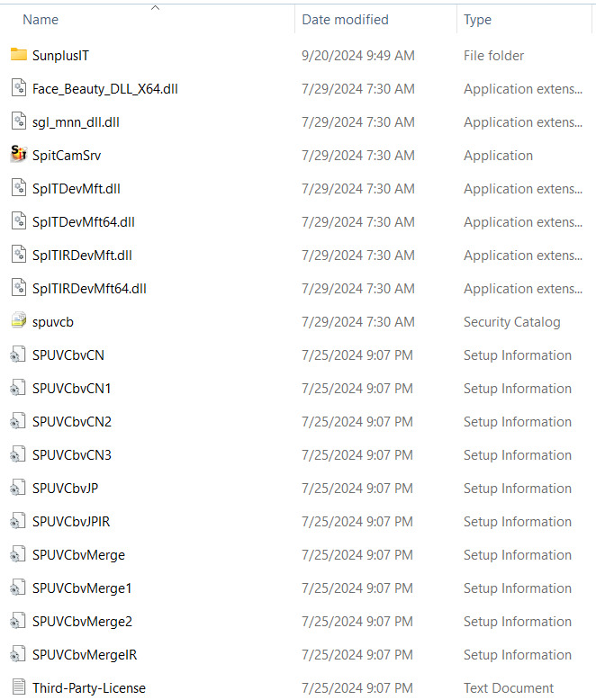Sort files by the Name column header
Image resolution: width=596 pixels, height=700 pixels.
pyautogui.click(x=41, y=19)
